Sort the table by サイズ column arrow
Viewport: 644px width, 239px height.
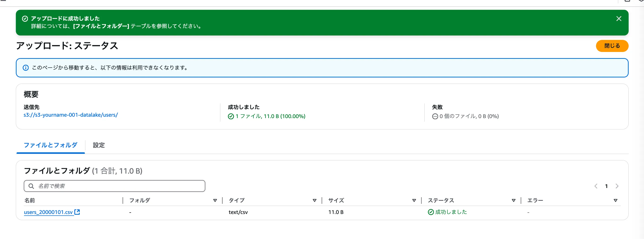(414, 201)
